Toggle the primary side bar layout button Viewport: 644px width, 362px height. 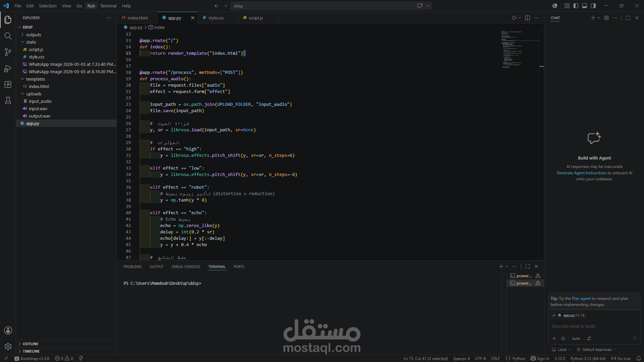click(576, 6)
